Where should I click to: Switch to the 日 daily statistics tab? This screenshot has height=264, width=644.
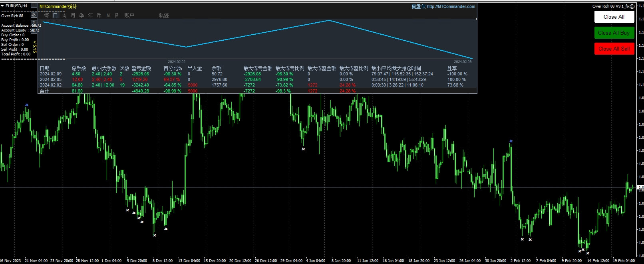(55, 15)
